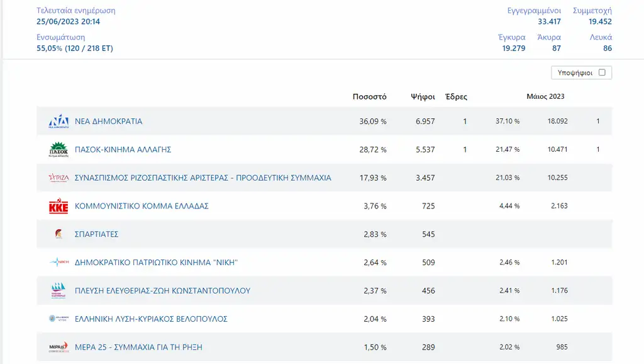Click the Spartiates helmet logo
The height and width of the screenshot is (364, 644).
point(58,234)
